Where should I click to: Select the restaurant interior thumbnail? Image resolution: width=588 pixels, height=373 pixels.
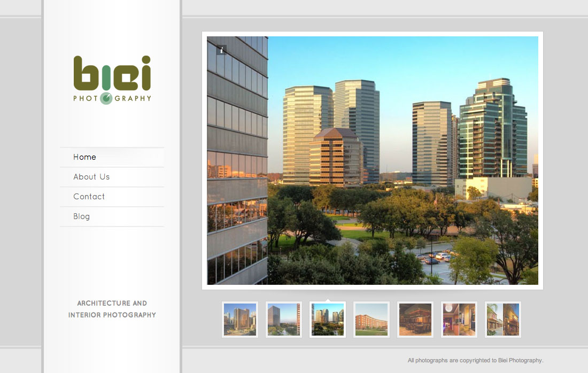pos(415,320)
